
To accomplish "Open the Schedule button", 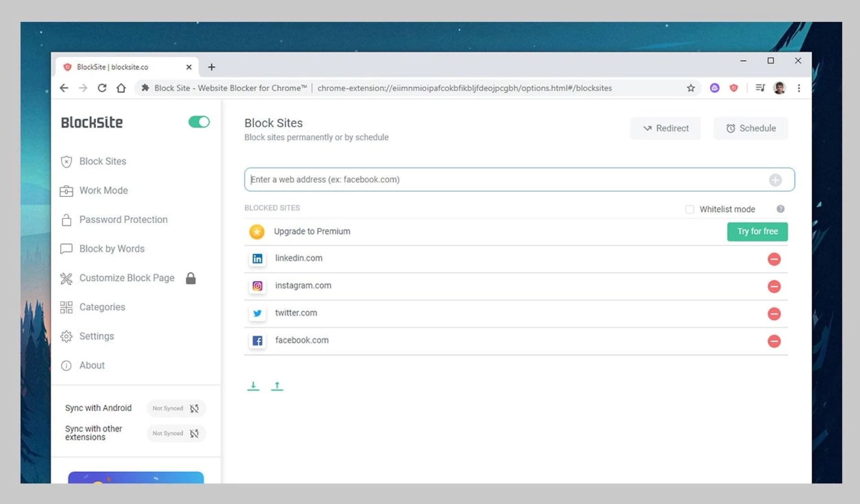I will pyautogui.click(x=751, y=128).
